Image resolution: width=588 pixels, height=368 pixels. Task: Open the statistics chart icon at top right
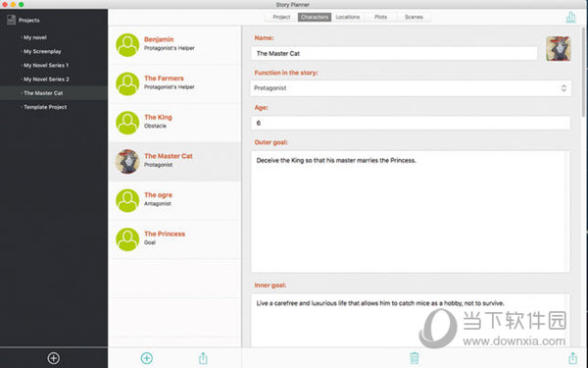(x=570, y=18)
